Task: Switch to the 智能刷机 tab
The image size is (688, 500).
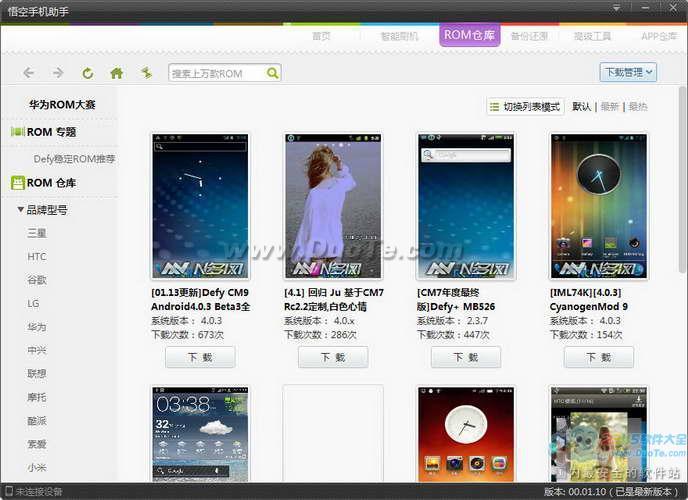Action: pyautogui.click(x=399, y=36)
